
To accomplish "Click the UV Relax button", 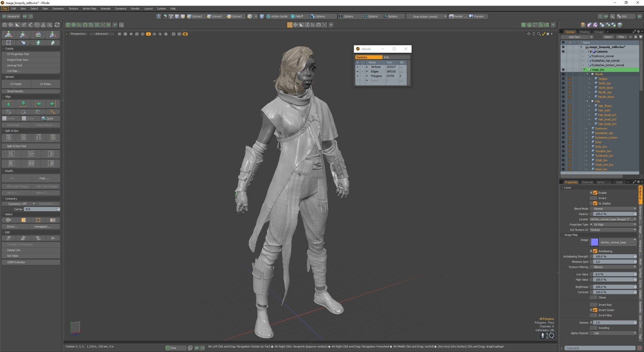I will (x=45, y=84).
